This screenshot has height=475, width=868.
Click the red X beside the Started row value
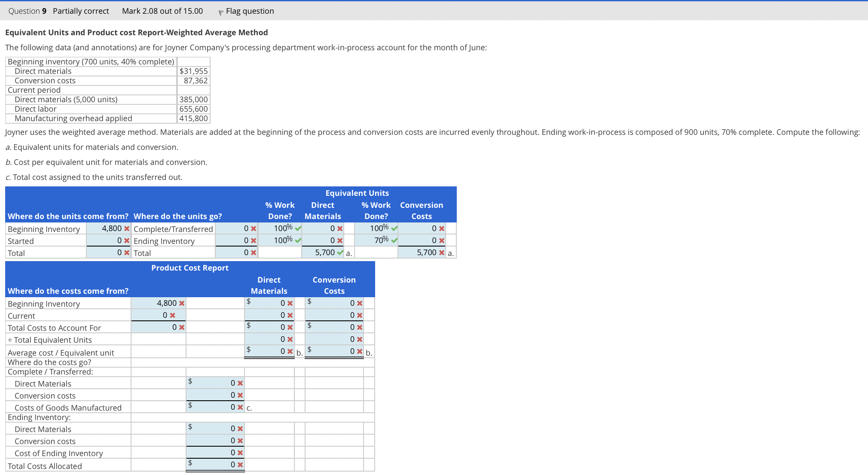tap(126, 241)
